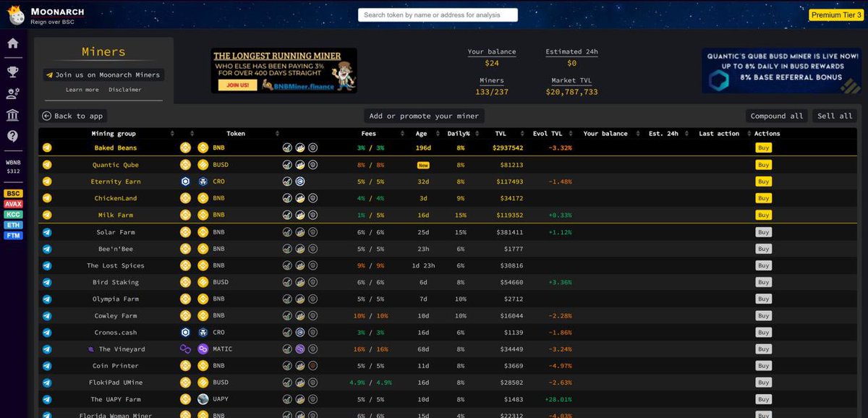Screen dimensions: 868x418
Task: Click the Quantic Qube BUSD miner banner
Action: pos(781,70)
